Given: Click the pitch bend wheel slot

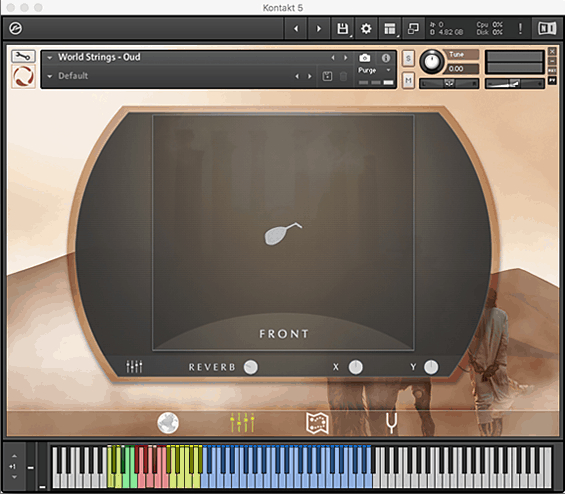Looking at the screenshot, I should (31, 467).
